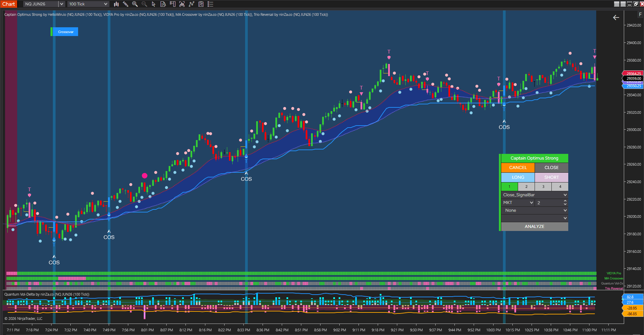The width and height of the screenshot is (644, 335).
Task: Activate the zoom in magnifier tool
Action: (x=135, y=4)
